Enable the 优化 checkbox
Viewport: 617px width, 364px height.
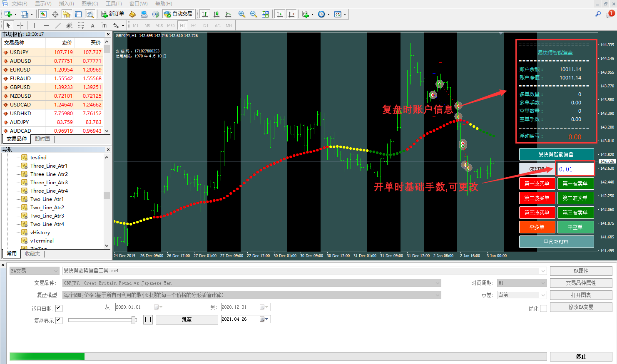click(x=543, y=308)
